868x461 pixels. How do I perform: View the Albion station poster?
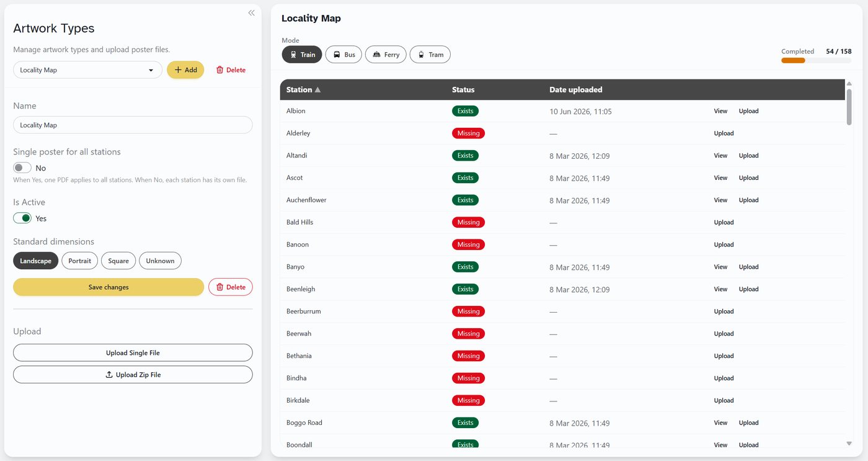(x=720, y=111)
